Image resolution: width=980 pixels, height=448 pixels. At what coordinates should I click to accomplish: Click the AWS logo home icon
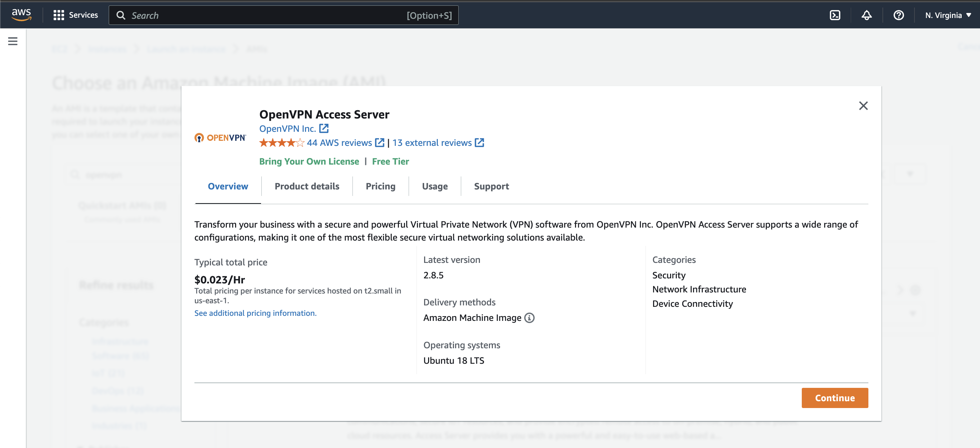point(21,15)
